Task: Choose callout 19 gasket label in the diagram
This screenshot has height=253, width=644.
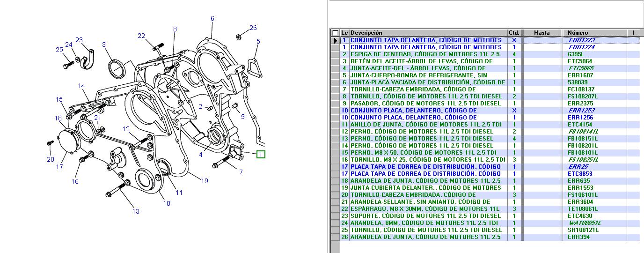Action: point(205,181)
